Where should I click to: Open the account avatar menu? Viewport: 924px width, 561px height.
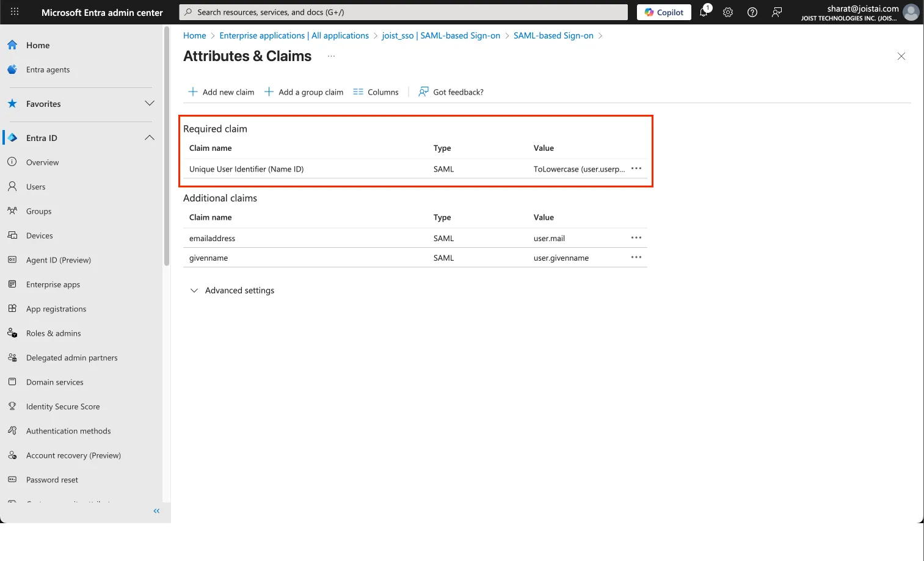911,12
